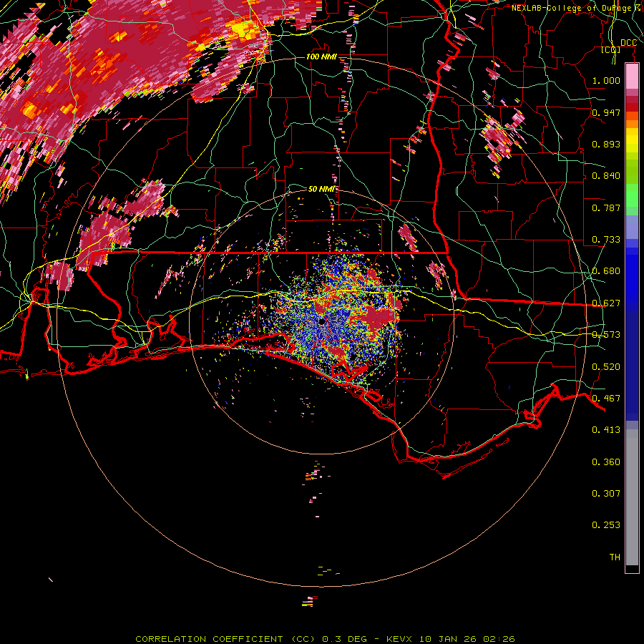The width and height of the screenshot is (644, 644).
Task: Click the 0.627 color scale value
Action: coord(606,303)
